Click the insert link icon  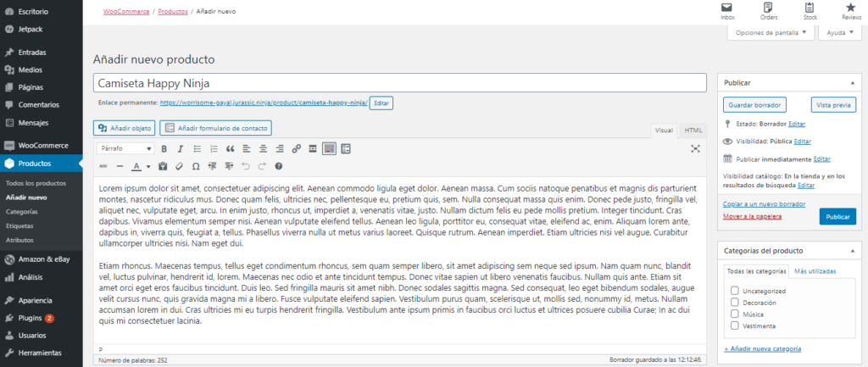(x=296, y=148)
